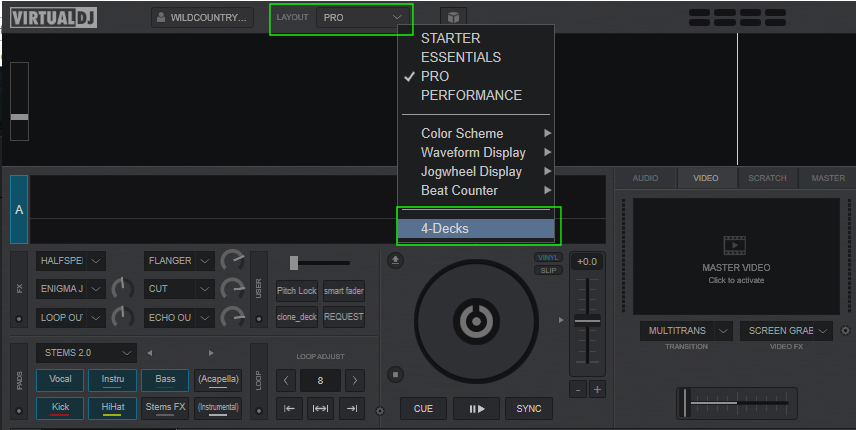
Task: Go to previous pads page arrow
Action: (150, 353)
